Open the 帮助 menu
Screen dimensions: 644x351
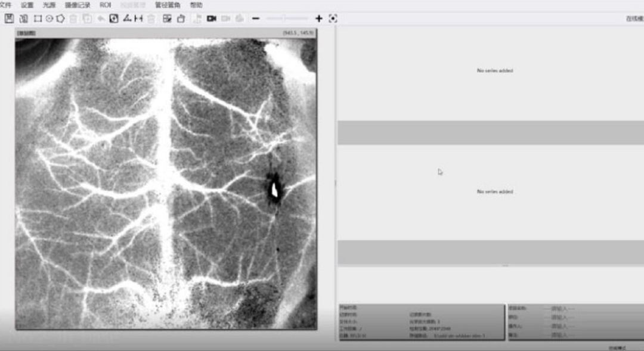[x=196, y=5]
